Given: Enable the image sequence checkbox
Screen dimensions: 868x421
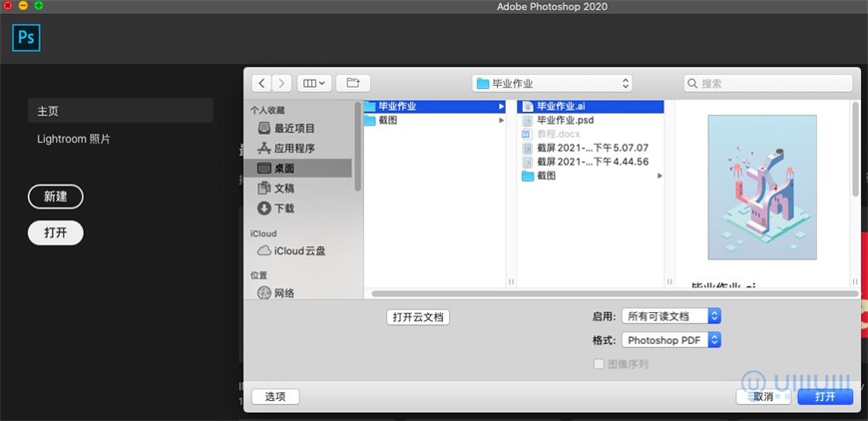Looking at the screenshot, I should coord(599,364).
